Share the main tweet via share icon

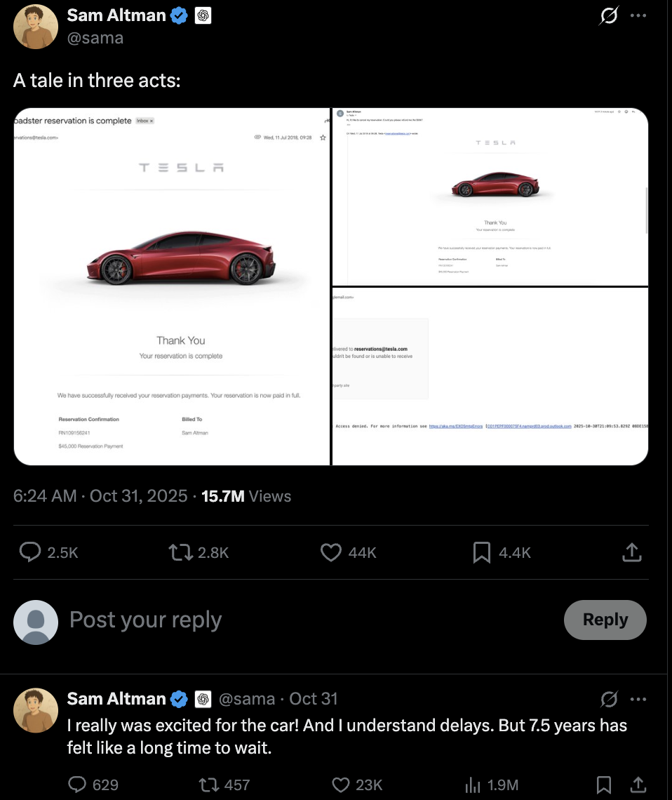pos(631,553)
